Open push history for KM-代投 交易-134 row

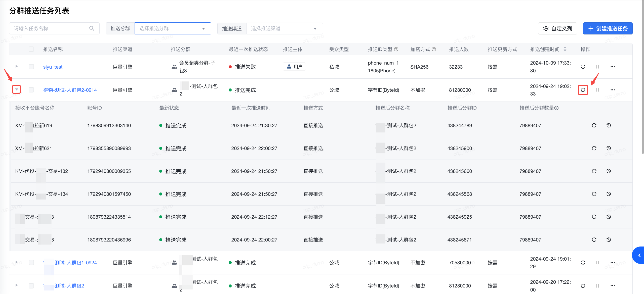click(x=609, y=194)
